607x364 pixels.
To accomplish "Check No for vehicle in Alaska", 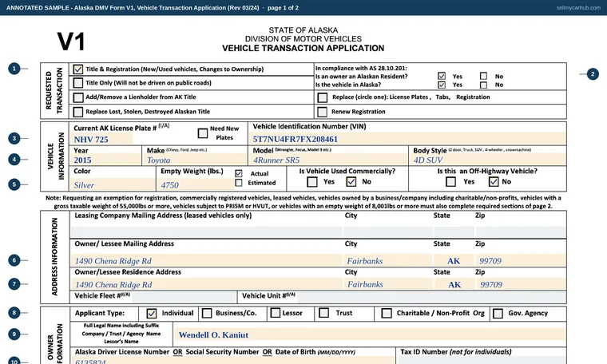I will coord(483,85).
